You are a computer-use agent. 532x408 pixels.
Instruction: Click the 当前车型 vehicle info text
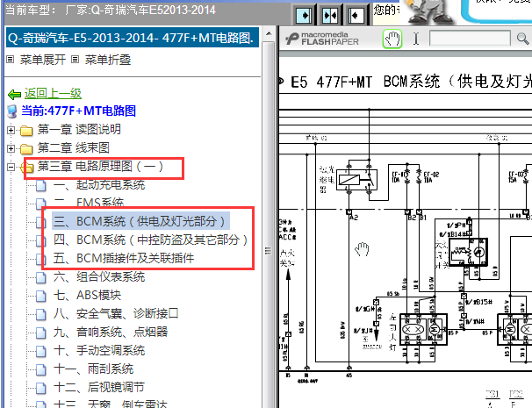111,10
